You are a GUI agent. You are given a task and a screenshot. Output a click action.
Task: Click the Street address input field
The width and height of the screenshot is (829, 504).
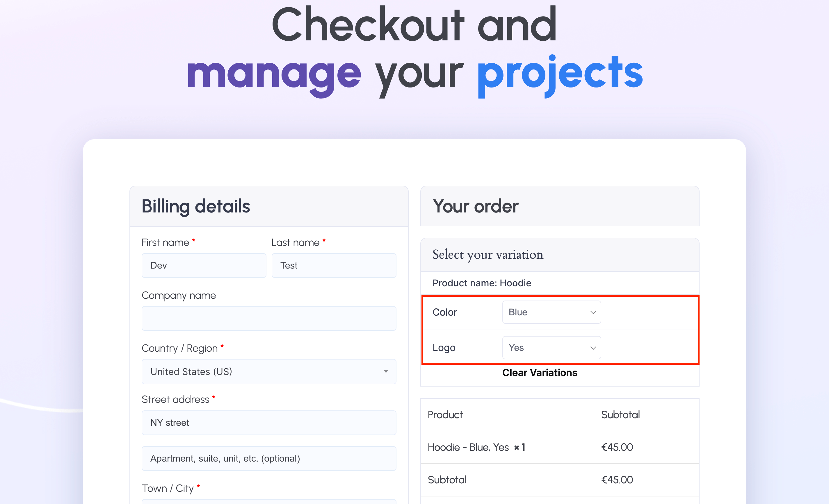pyautogui.click(x=269, y=422)
